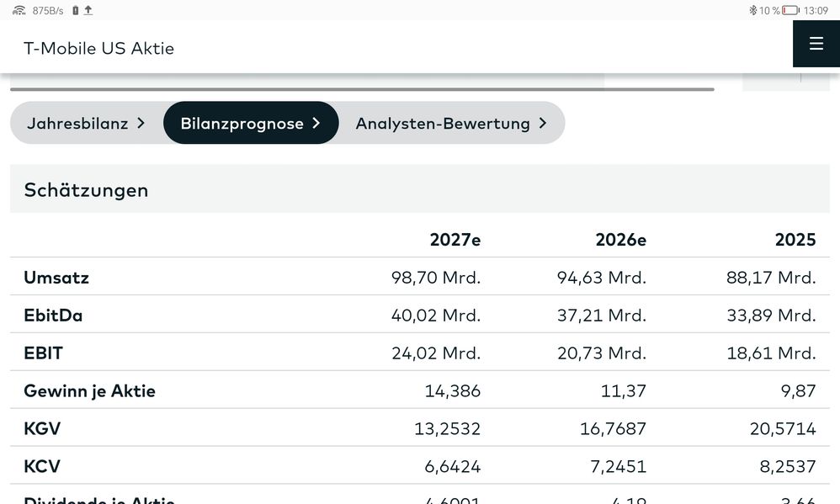
Task: Click the earnings per share value 11,37
Action: pos(624,391)
